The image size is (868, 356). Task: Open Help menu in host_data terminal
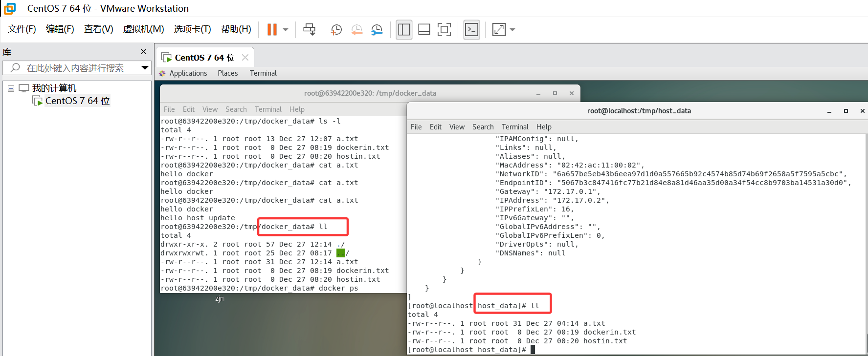pyautogui.click(x=544, y=127)
